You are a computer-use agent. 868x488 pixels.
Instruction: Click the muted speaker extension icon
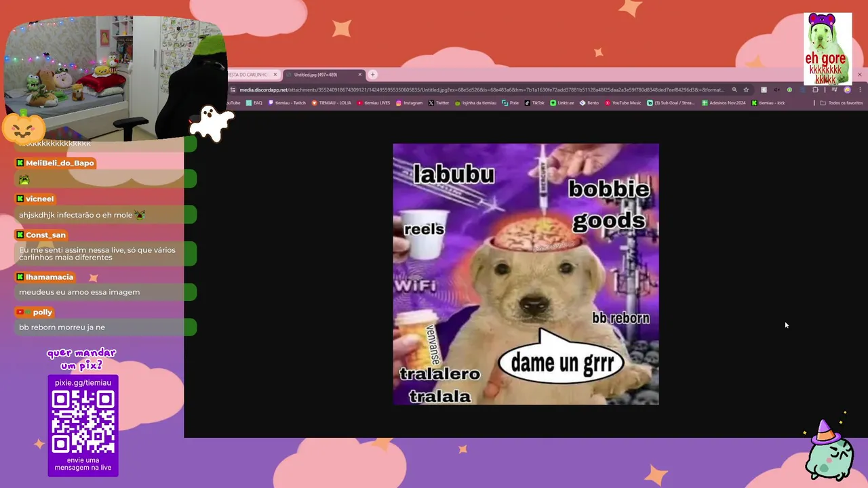(x=776, y=89)
